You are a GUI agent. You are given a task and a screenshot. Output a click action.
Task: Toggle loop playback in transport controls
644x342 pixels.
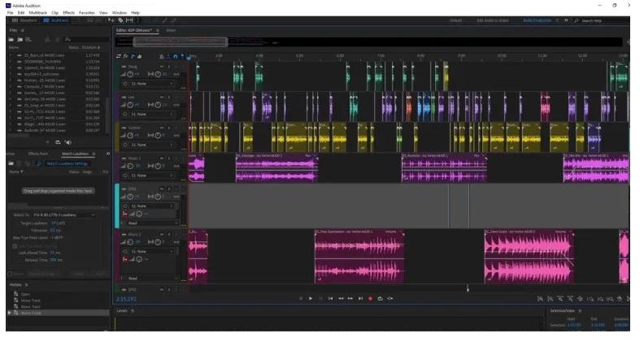(380, 299)
